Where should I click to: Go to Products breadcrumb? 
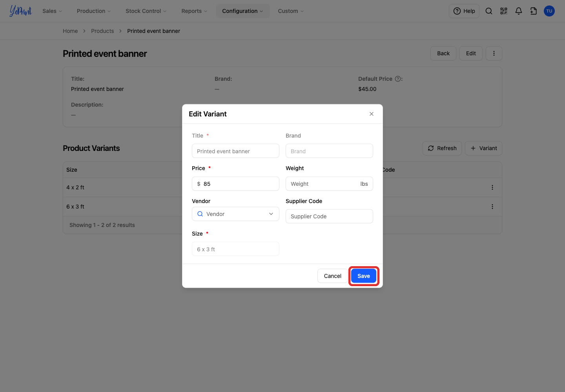(102, 31)
